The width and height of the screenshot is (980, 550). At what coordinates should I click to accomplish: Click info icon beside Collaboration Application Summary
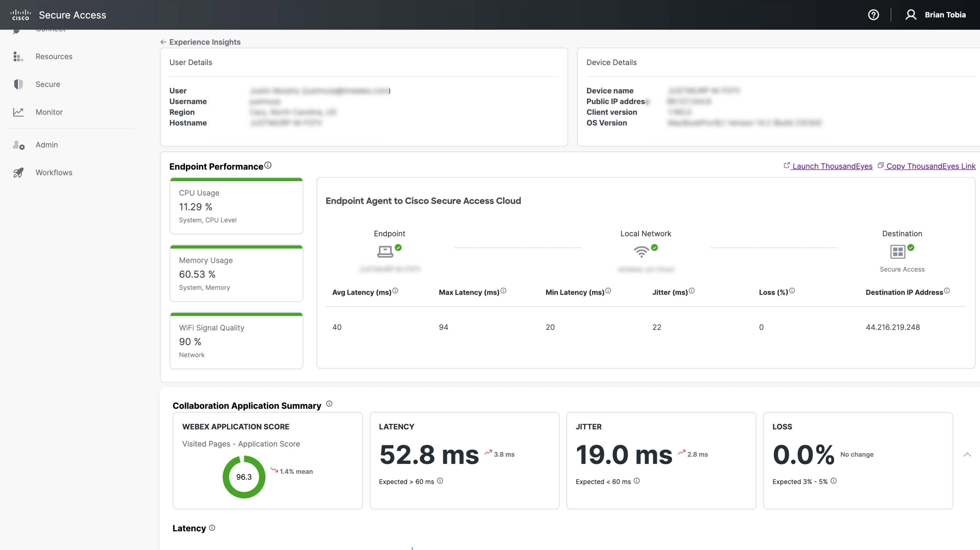[x=329, y=404]
